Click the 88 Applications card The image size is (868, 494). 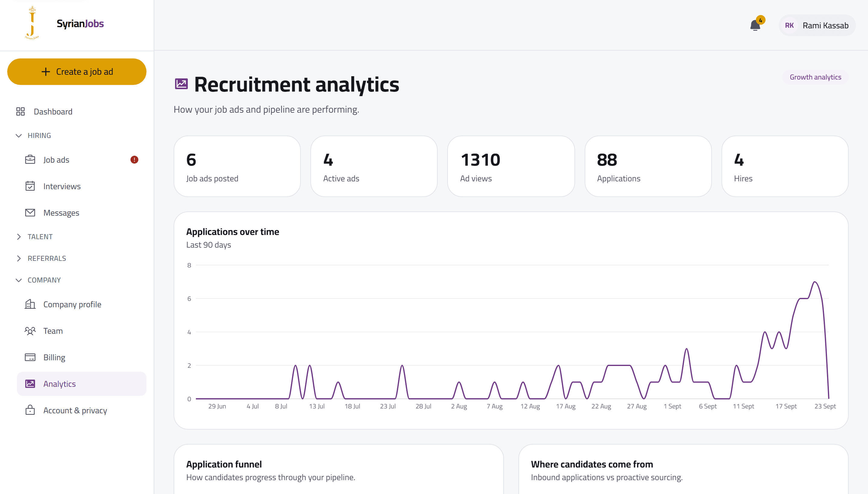click(x=648, y=166)
